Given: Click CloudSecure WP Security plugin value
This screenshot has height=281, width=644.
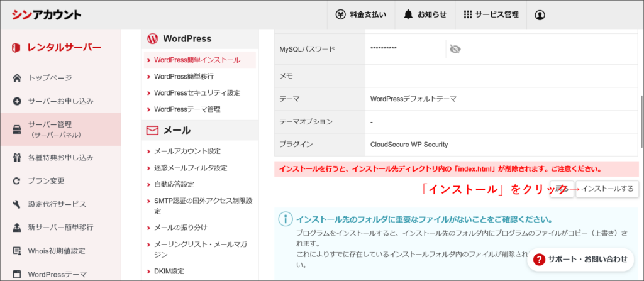Looking at the screenshot, I should click(409, 145).
